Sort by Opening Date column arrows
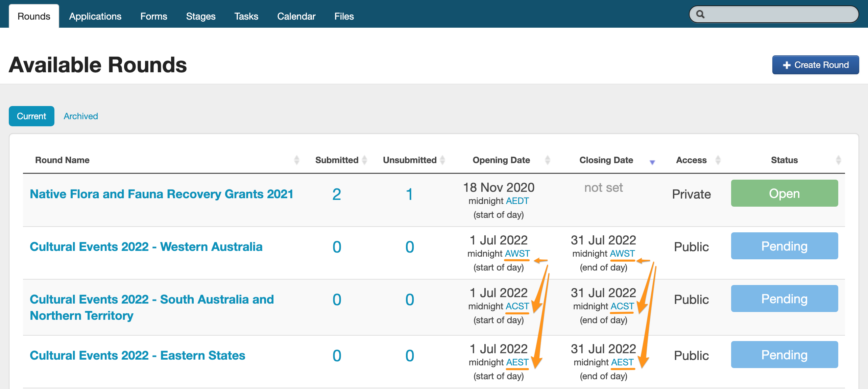868x389 pixels. [x=548, y=160]
